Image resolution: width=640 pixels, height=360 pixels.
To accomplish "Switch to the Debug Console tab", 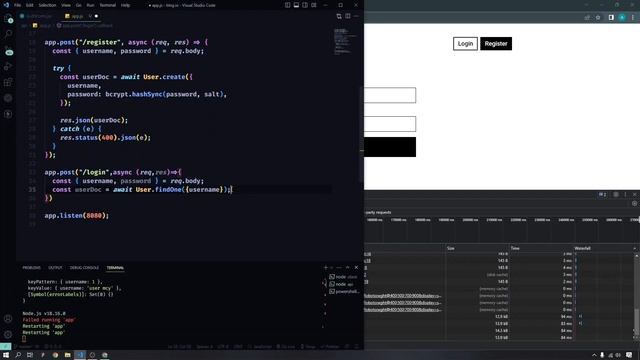I will (84, 268).
